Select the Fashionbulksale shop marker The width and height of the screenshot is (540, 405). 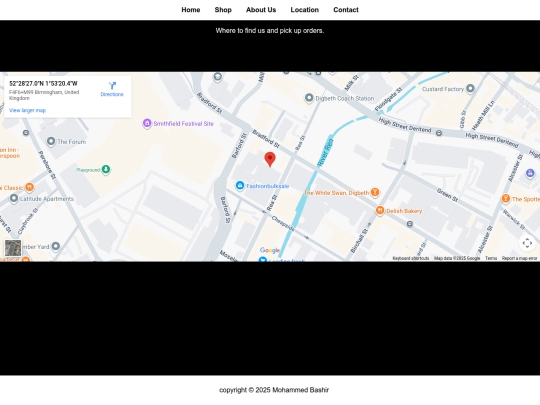[x=240, y=186]
